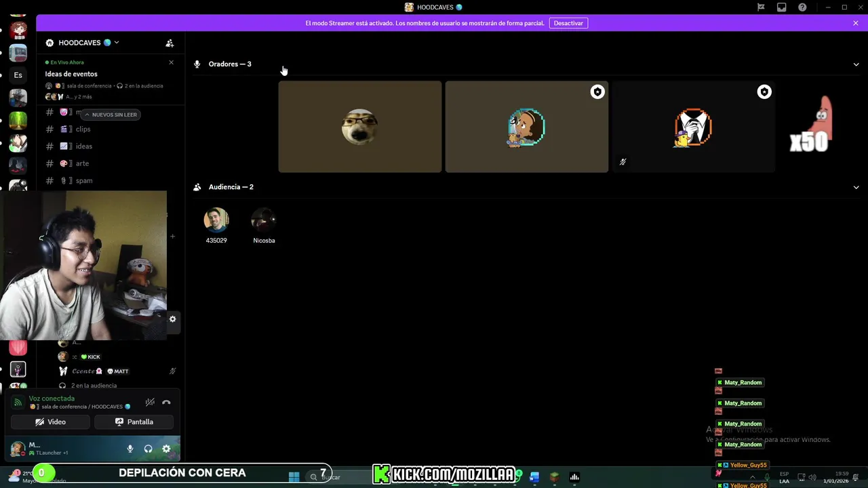Select the Es server in server list

[x=18, y=75]
